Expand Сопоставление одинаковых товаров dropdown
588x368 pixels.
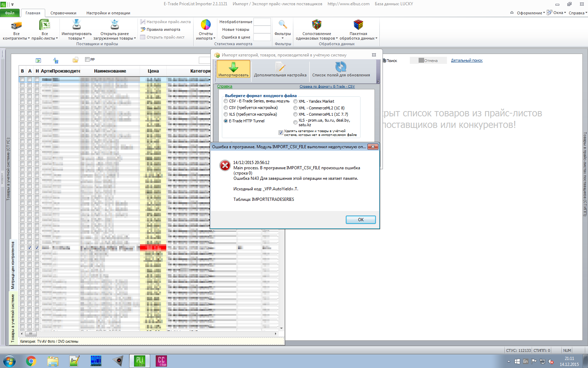[337, 39]
